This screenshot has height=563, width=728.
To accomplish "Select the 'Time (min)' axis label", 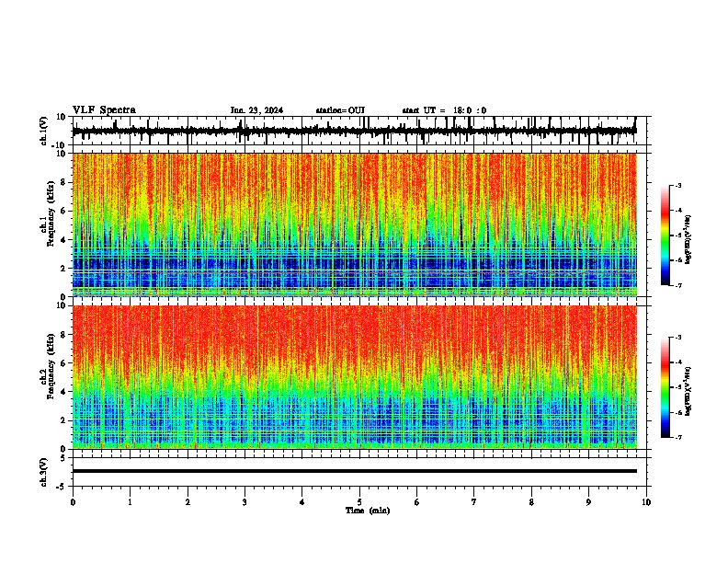I will pyautogui.click(x=368, y=511).
